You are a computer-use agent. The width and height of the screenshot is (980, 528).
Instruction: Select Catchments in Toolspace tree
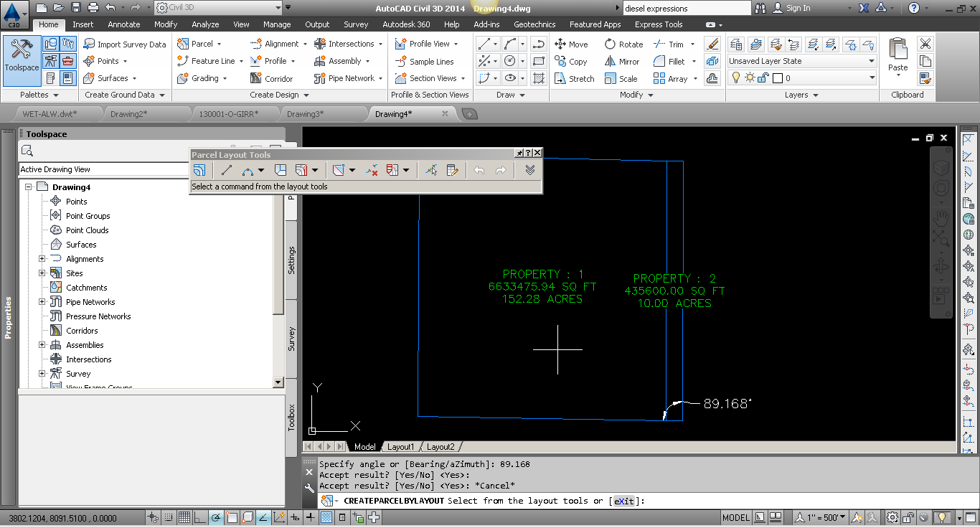pos(87,288)
